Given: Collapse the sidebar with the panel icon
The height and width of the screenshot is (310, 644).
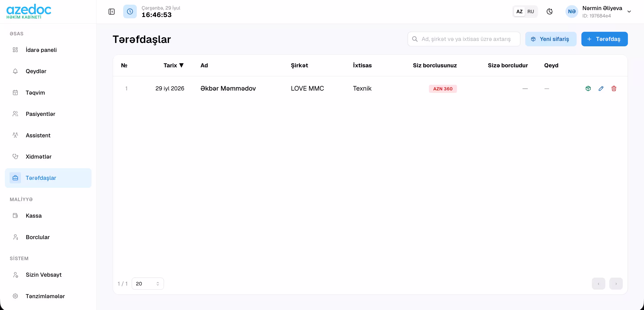Looking at the screenshot, I should [112, 11].
